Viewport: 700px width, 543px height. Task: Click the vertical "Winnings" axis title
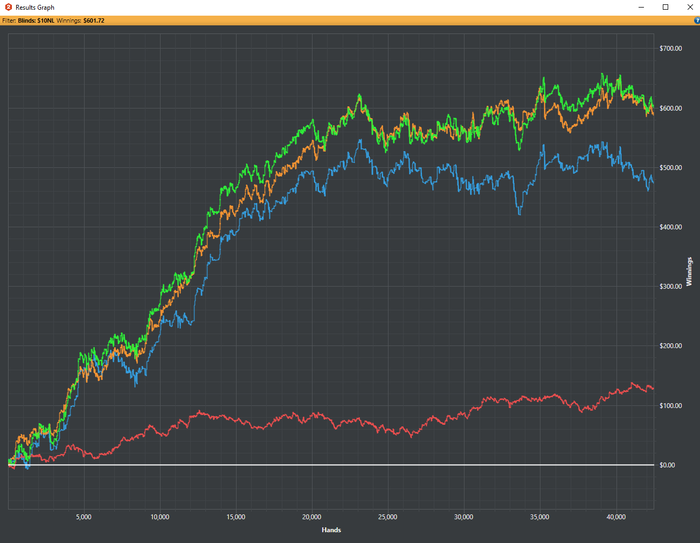coord(689,272)
